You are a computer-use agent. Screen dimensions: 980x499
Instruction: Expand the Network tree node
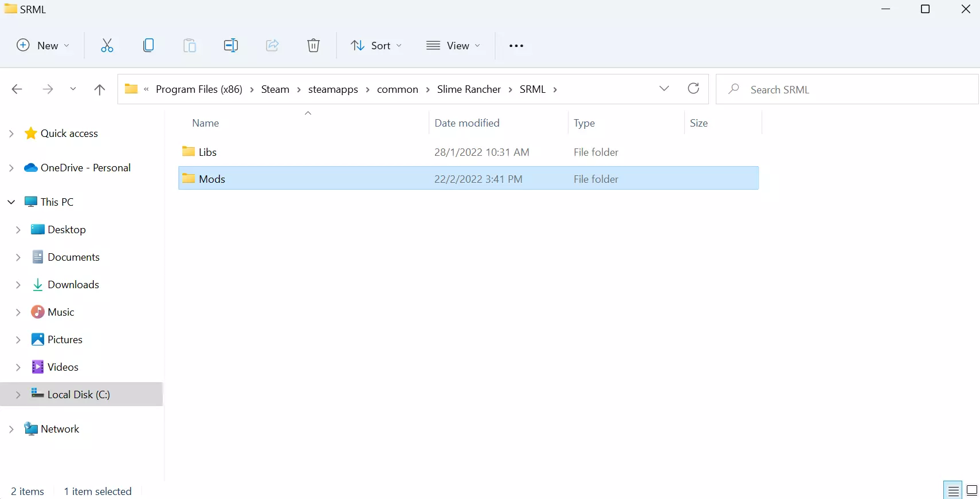[11, 429]
